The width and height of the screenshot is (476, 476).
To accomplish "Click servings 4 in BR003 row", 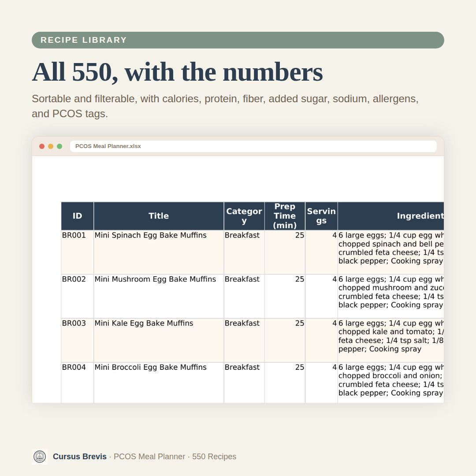I will coord(321,340).
